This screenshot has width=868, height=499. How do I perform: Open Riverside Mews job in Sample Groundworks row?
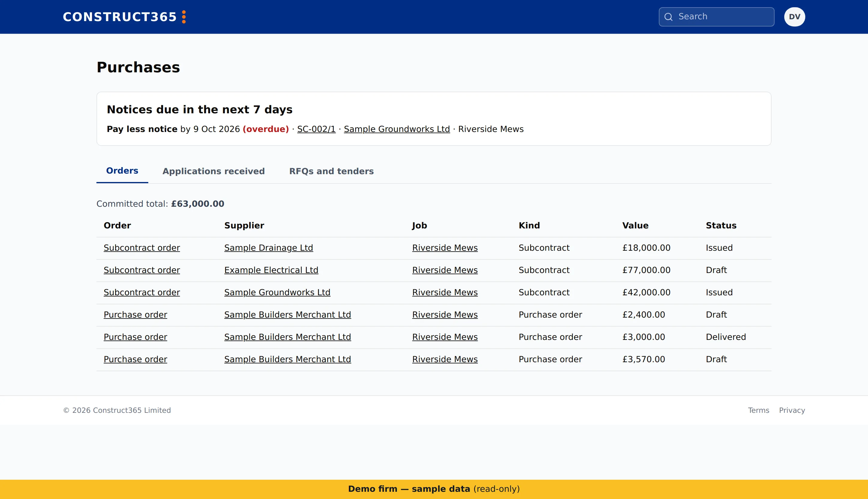(x=445, y=292)
